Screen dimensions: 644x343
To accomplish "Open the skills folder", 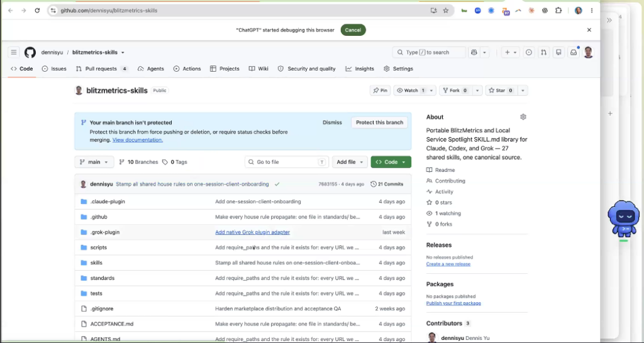I will click(96, 262).
